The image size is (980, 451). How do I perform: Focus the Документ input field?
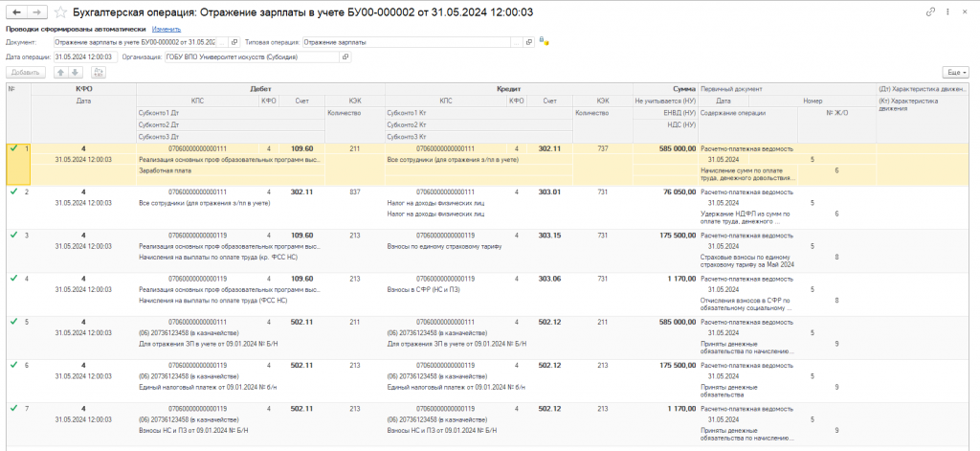pyautogui.click(x=135, y=42)
